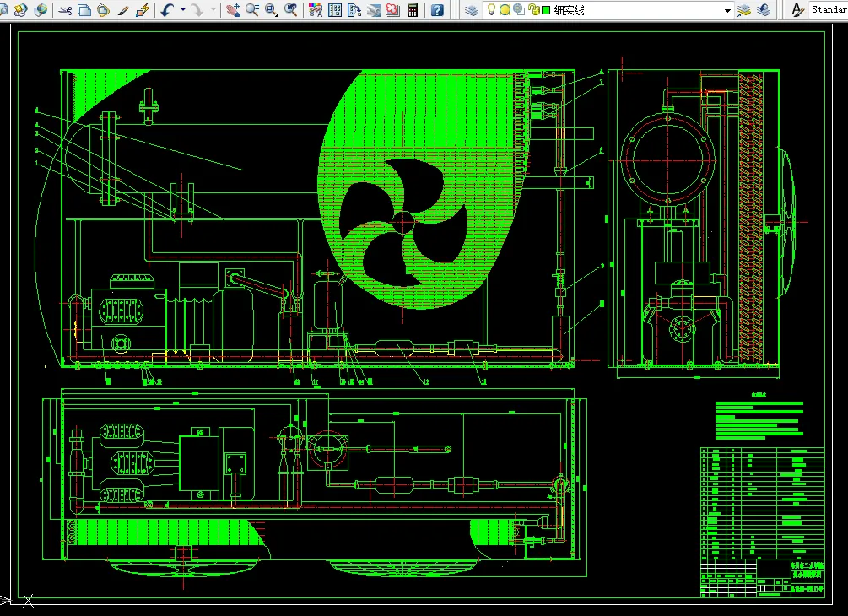Click the green layer color swatch
Image resolution: width=848 pixels, height=616 pixels.
546,10
